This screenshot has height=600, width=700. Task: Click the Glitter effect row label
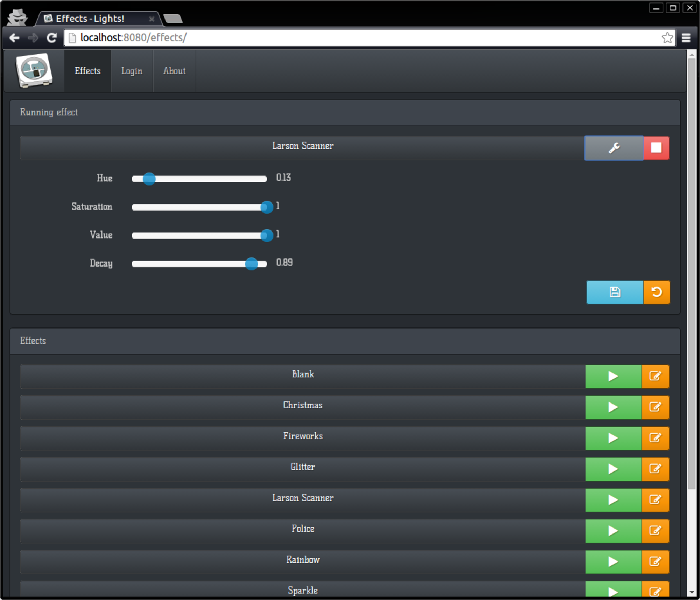coord(303,467)
